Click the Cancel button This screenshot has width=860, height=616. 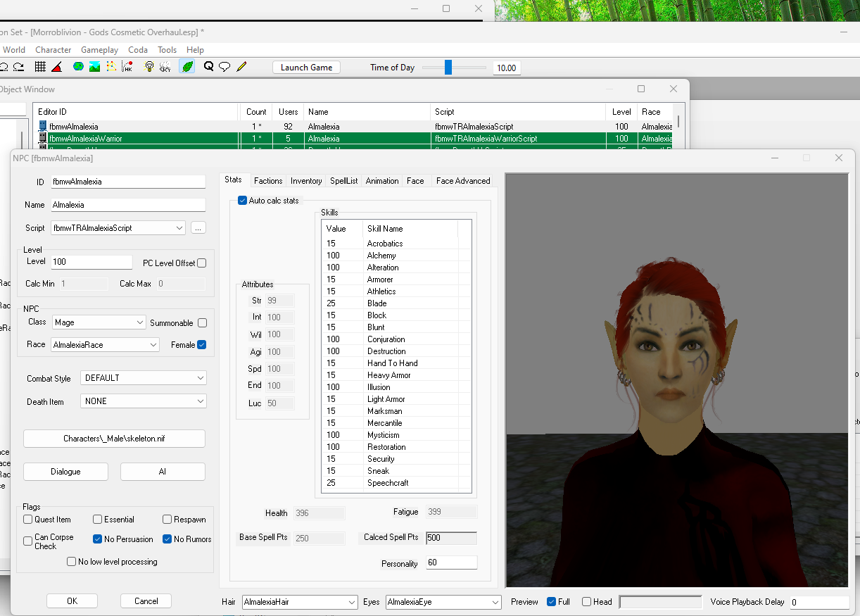tap(146, 601)
